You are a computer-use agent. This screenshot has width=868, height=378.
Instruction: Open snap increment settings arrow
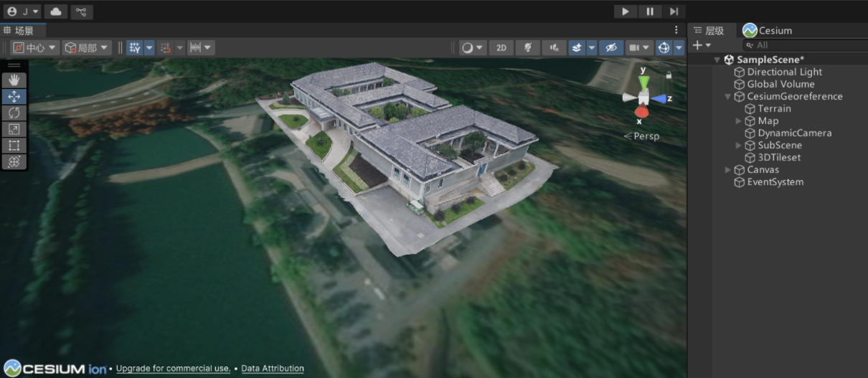[x=179, y=48]
